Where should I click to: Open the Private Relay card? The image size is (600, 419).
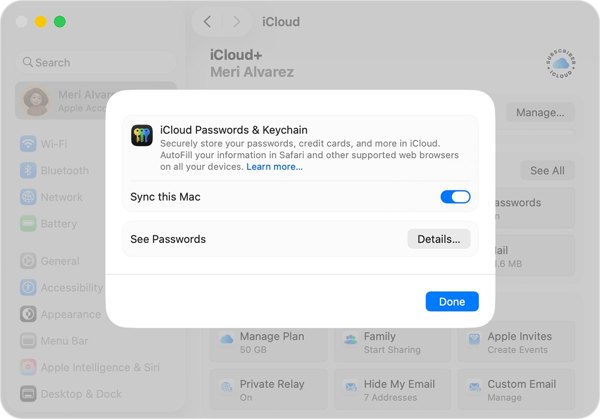[269, 390]
